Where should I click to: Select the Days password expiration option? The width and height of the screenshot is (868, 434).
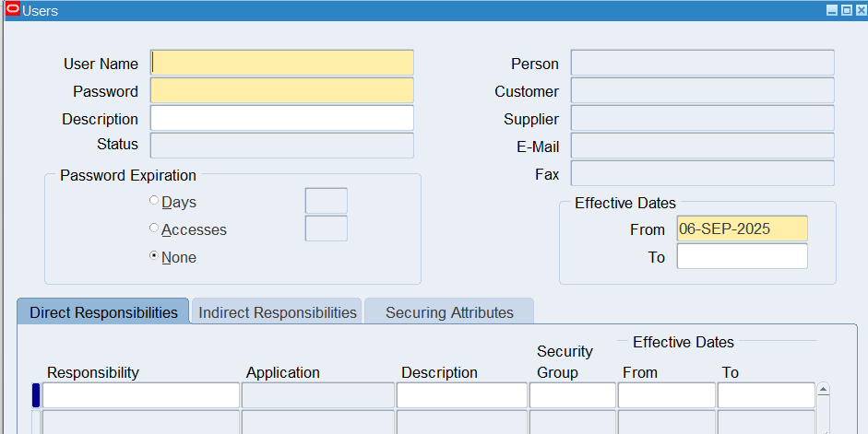(154, 202)
